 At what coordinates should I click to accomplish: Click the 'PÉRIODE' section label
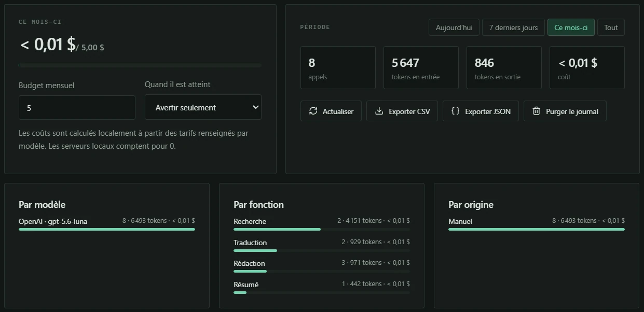coord(315,27)
